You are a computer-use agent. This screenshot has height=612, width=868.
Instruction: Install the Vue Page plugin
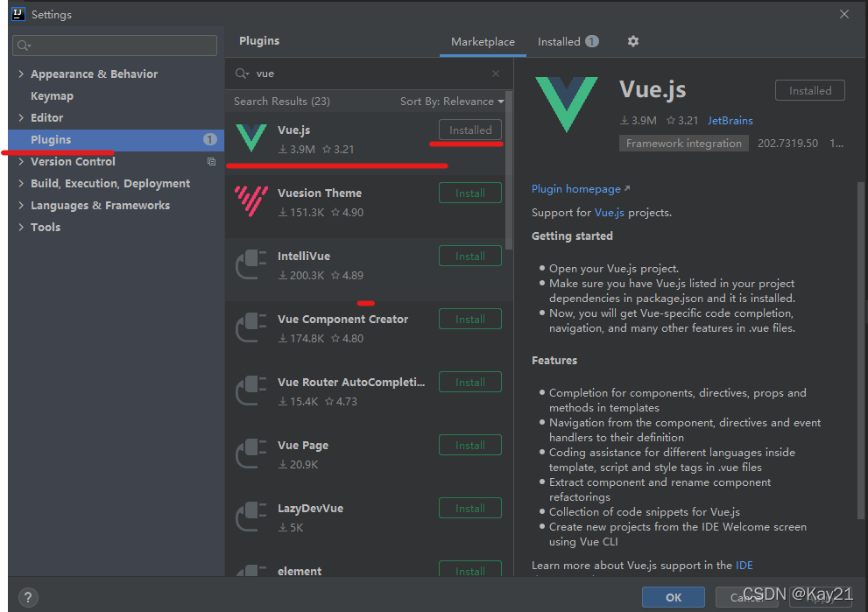(x=470, y=446)
